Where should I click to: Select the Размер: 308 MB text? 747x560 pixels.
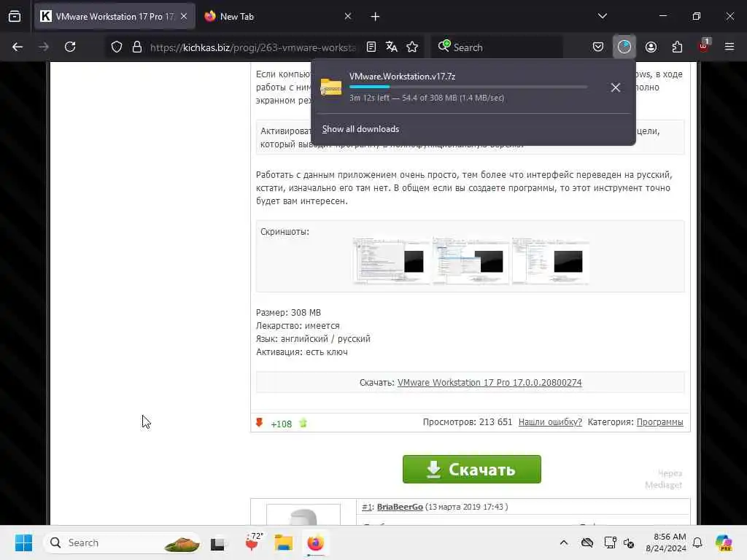tap(288, 312)
